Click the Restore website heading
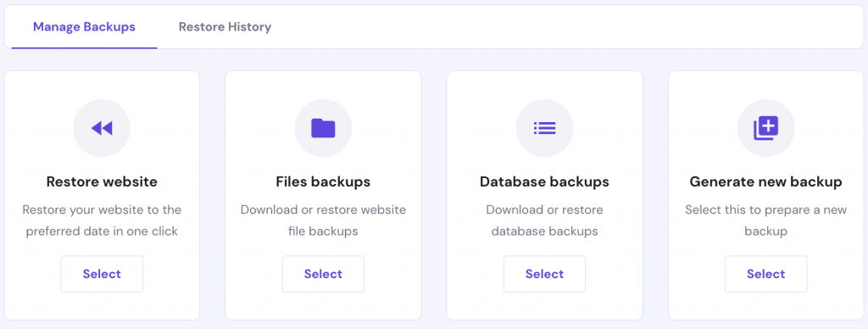The image size is (868, 329). click(x=102, y=181)
